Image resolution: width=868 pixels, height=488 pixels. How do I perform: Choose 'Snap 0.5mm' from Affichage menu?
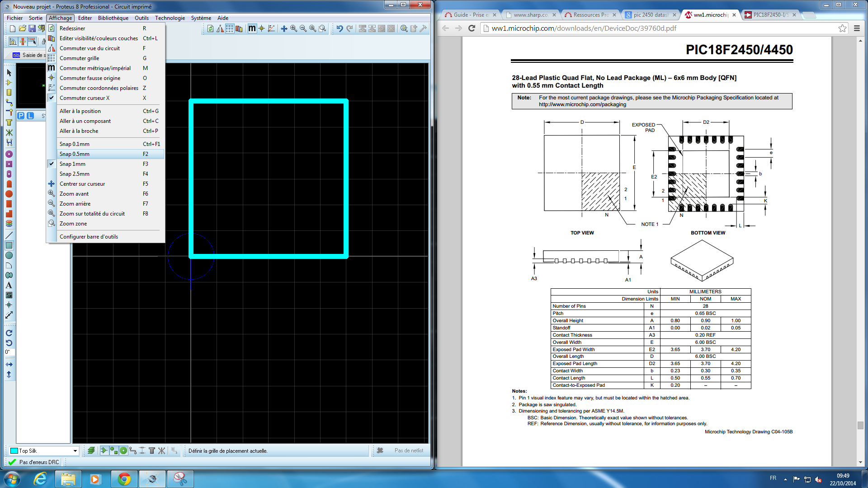[105, 154]
